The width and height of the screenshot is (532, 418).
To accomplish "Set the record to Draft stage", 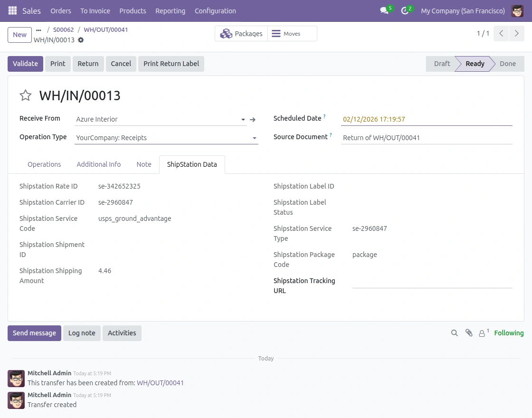I will click(442, 64).
